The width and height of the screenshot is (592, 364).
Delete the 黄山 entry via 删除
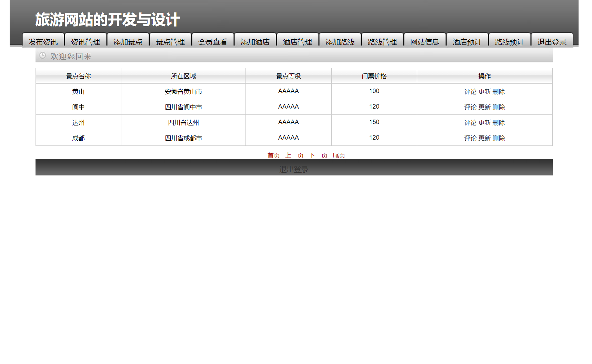click(499, 92)
